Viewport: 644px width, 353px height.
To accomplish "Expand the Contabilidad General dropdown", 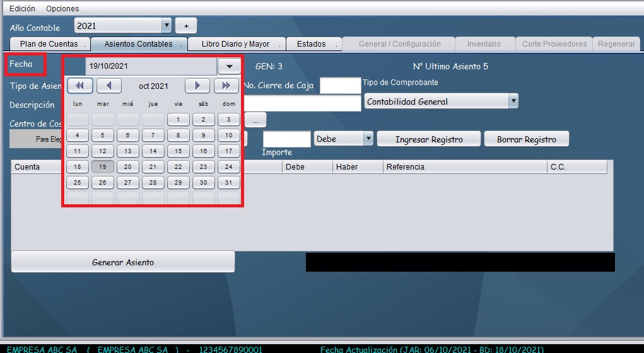I will (x=513, y=101).
